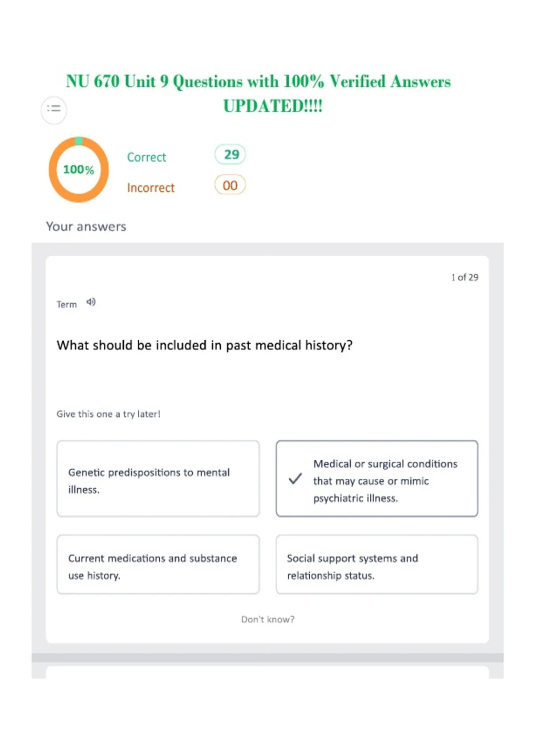Click the Incorrect label
Image resolution: width=534 pixels, height=756 pixels.
(x=151, y=188)
